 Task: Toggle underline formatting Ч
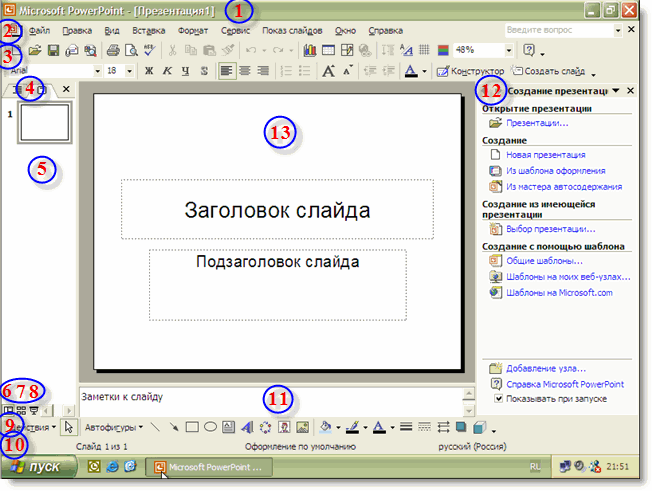tap(185, 71)
